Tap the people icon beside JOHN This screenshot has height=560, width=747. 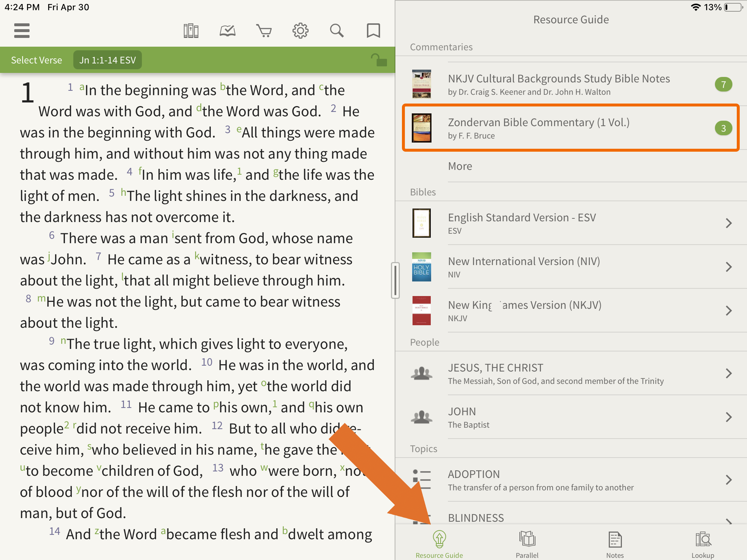point(421,417)
